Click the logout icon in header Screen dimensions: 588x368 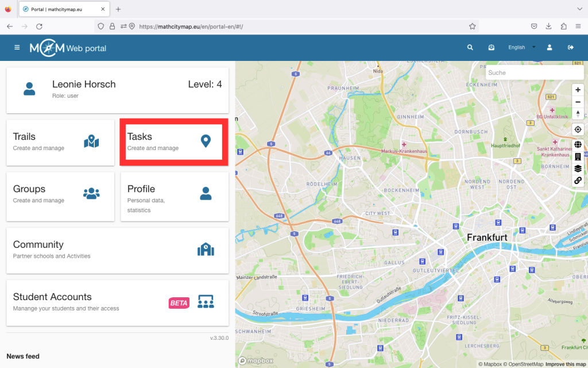click(x=571, y=48)
